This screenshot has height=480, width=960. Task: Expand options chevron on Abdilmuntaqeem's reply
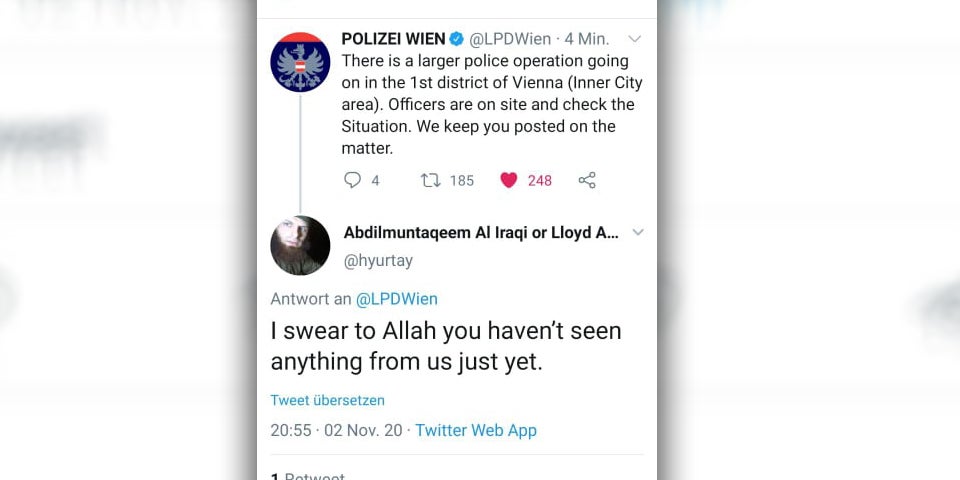click(637, 232)
